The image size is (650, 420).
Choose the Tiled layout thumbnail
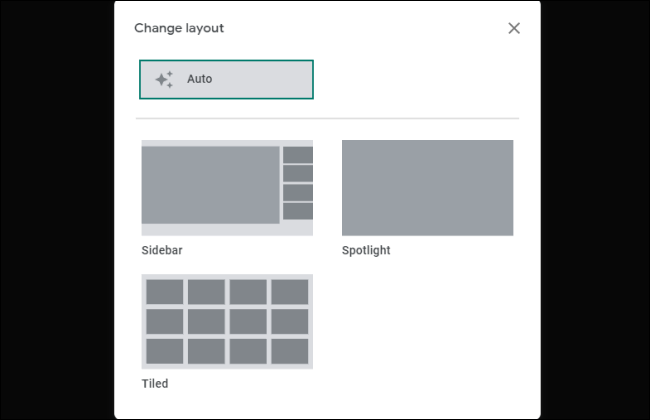coord(227,321)
